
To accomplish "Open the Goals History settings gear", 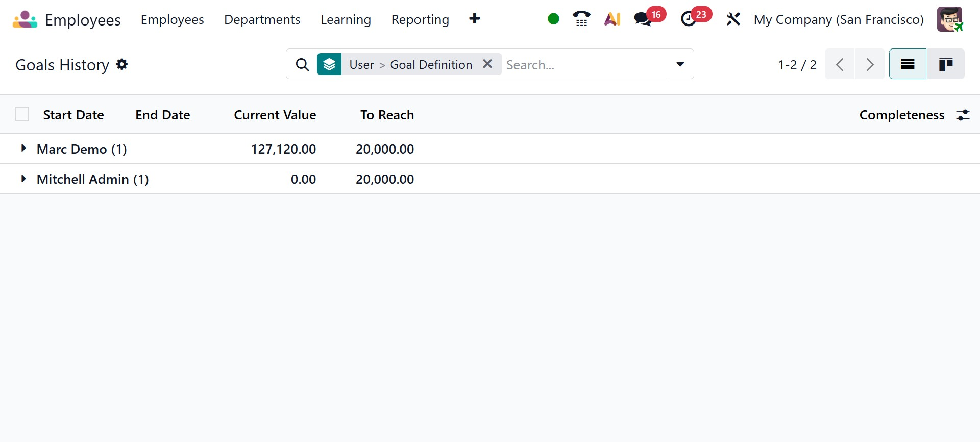I will point(122,64).
